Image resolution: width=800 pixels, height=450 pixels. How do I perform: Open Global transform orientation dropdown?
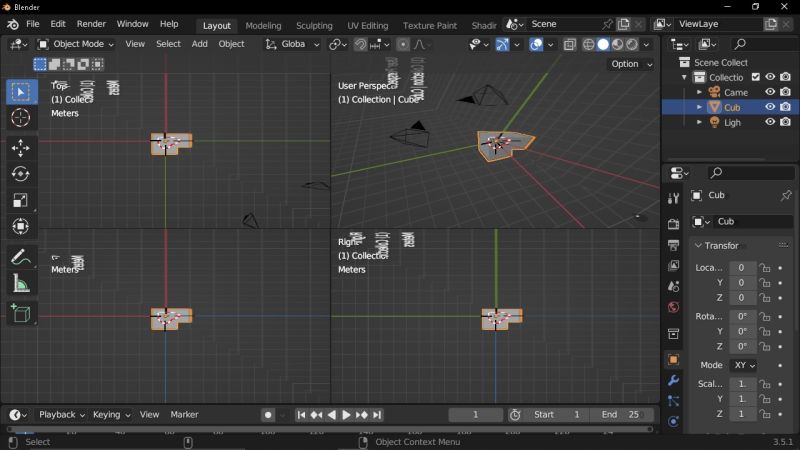pos(292,44)
